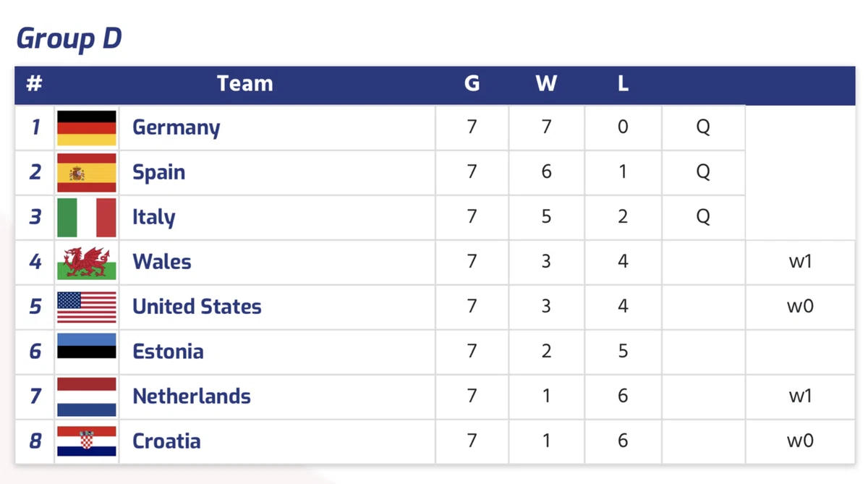Click the Croatia flag icon
Viewport: 868px width, 484px height.
(87, 441)
